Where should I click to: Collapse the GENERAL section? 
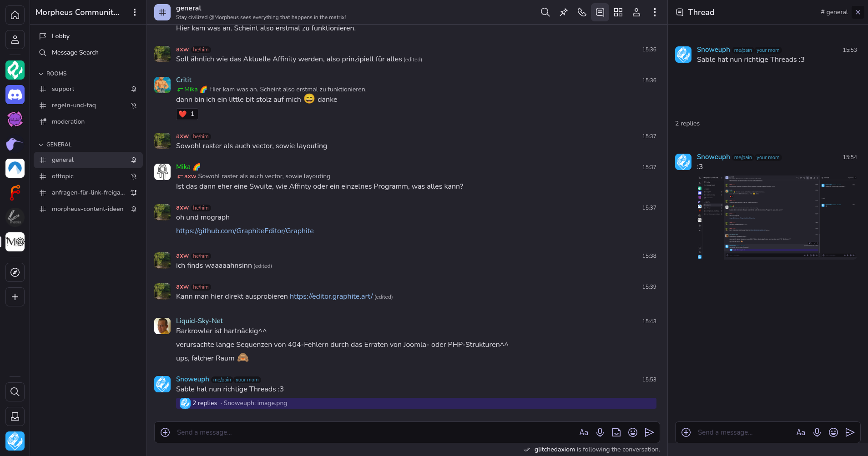(41, 144)
